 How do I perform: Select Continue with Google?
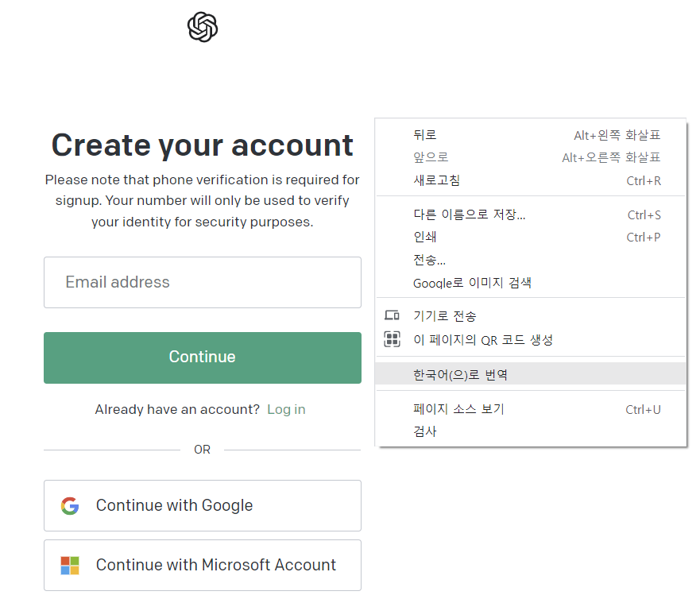[202, 505]
